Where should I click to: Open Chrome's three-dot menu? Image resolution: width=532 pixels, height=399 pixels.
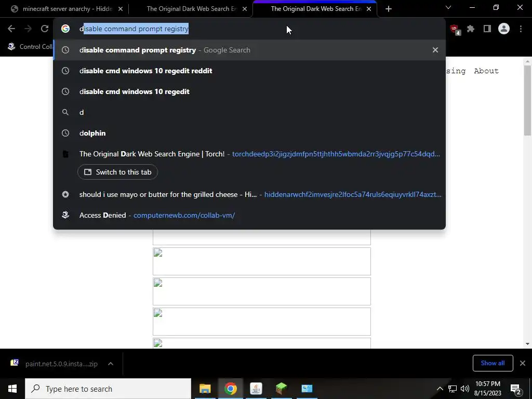(521, 29)
